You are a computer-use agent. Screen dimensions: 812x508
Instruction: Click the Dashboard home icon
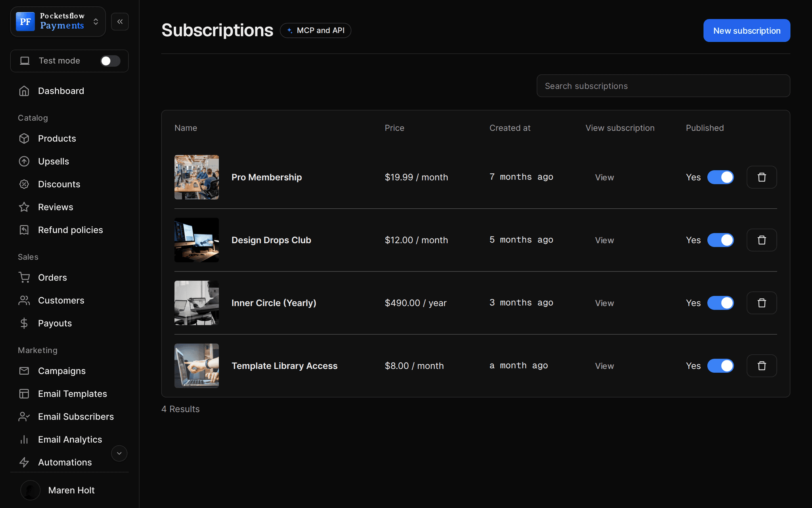coord(24,91)
